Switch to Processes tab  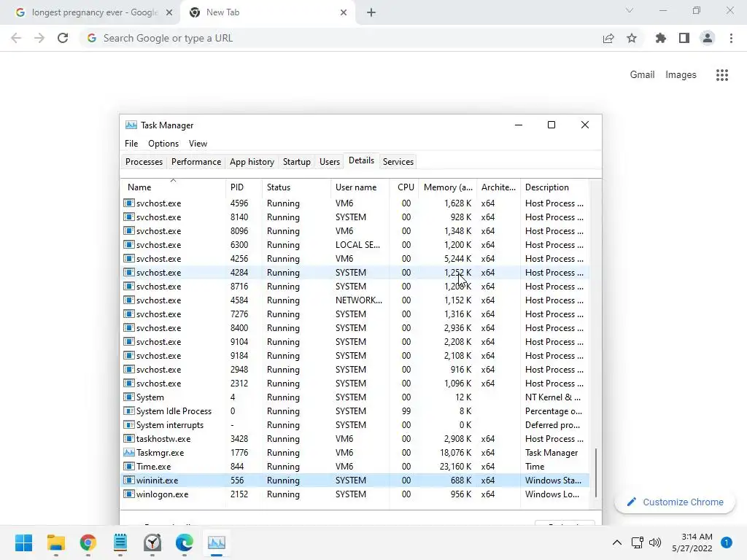pyautogui.click(x=144, y=162)
